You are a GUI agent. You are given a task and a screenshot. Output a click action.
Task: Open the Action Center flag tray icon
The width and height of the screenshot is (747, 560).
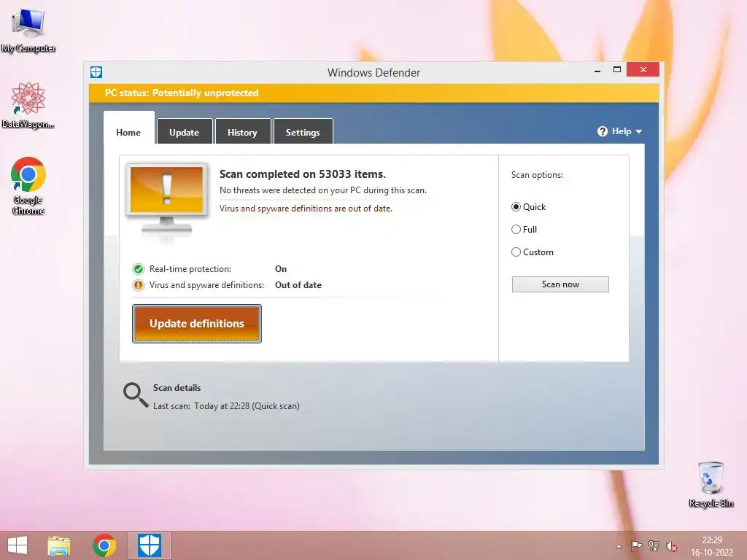(636, 546)
